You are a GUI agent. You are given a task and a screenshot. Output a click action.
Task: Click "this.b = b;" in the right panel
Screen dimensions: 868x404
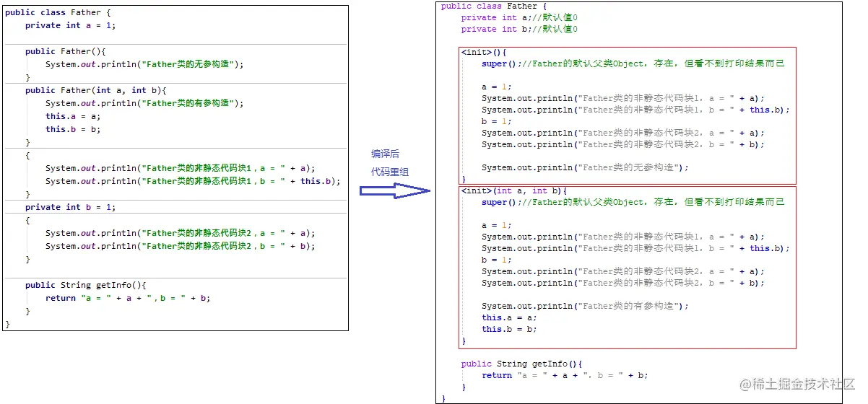(509, 329)
